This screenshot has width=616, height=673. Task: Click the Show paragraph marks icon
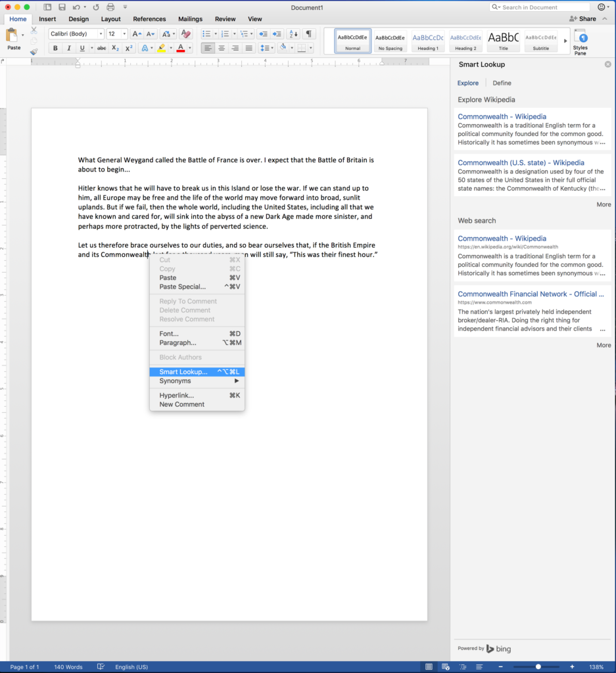coord(308,34)
